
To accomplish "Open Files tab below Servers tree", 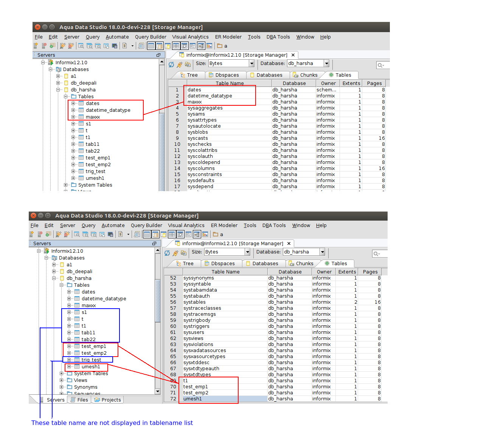I will tap(79, 400).
